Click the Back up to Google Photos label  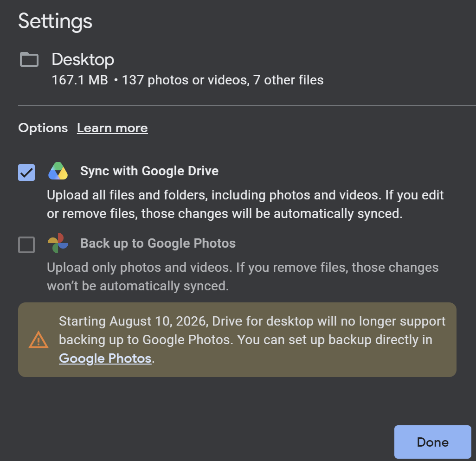click(158, 243)
